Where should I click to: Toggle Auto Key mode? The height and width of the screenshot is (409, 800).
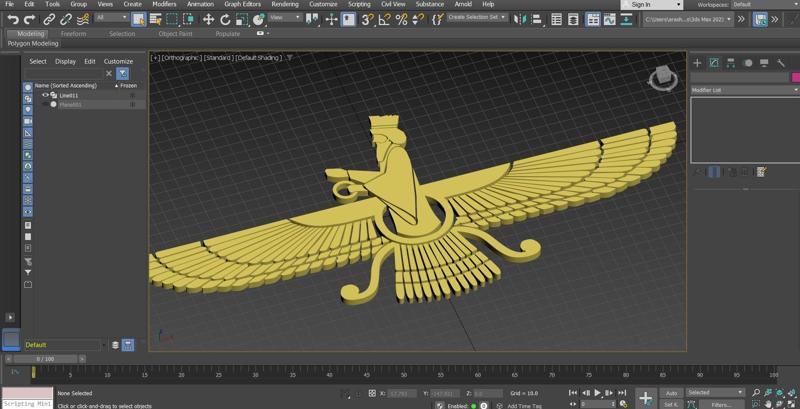671,393
